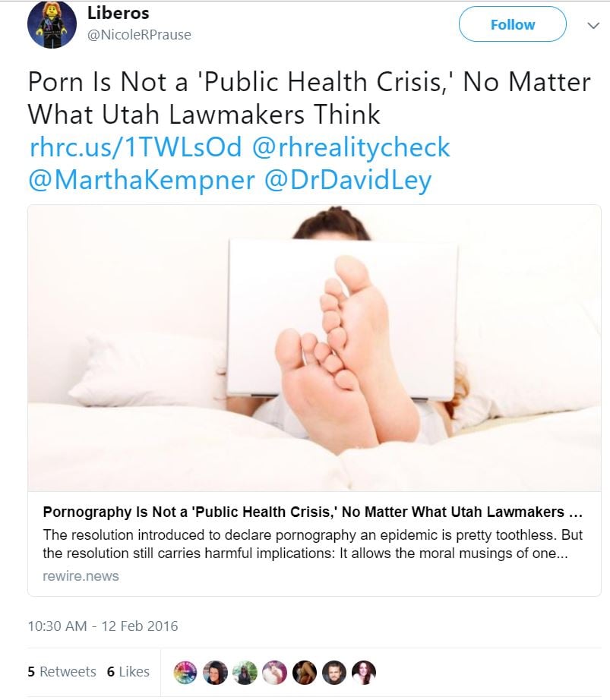The width and height of the screenshot is (610, 700).
Task: Open the second liker's avatar
Action: tap(215, 672)
